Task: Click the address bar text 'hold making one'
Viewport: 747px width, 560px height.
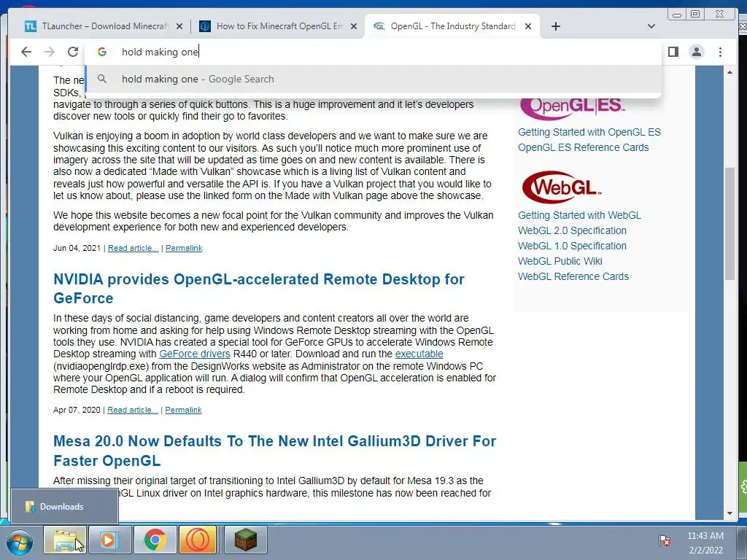Action: coord(160,52)
